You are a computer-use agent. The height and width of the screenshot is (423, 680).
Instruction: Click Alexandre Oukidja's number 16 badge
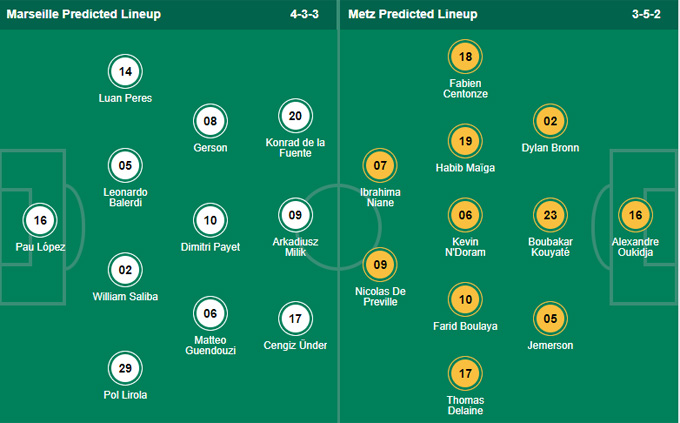tap(635, 215)
